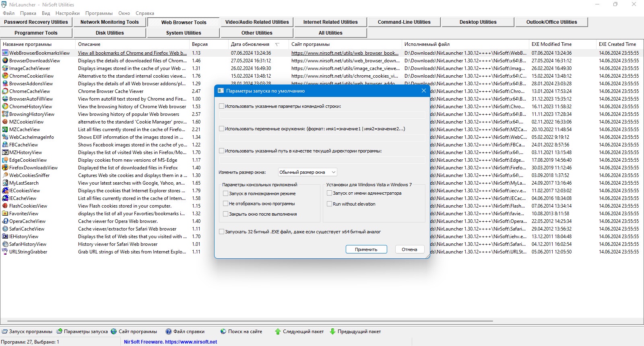Open the Настройки menu

68,13
